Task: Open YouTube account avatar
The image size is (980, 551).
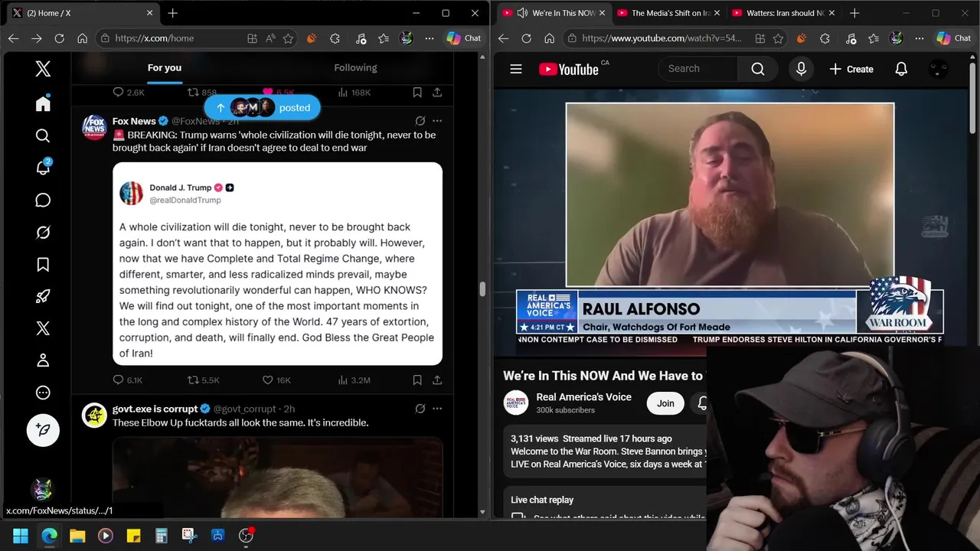Action: pyautogui.click(x=938, y=69)
